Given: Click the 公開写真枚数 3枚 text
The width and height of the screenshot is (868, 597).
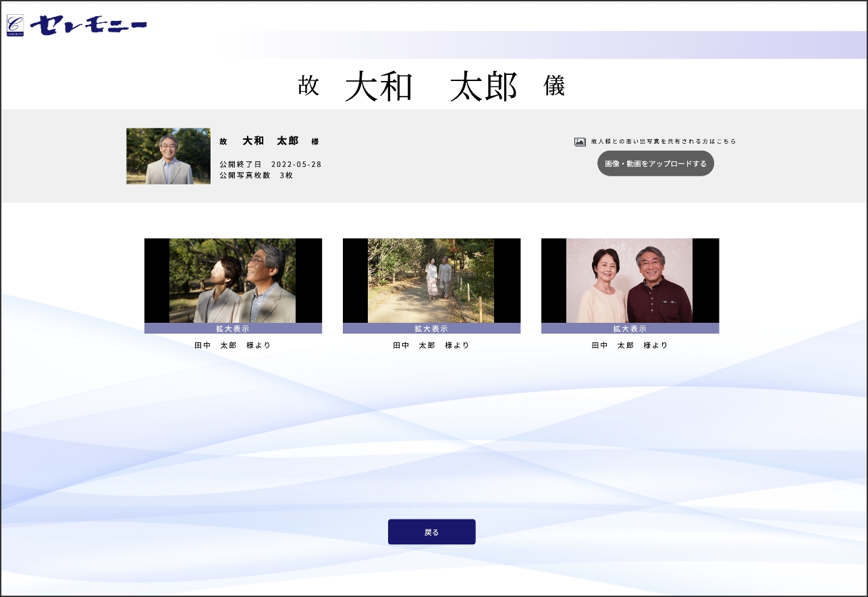Looking at the screenshot, I should click(x=256, y=175).
